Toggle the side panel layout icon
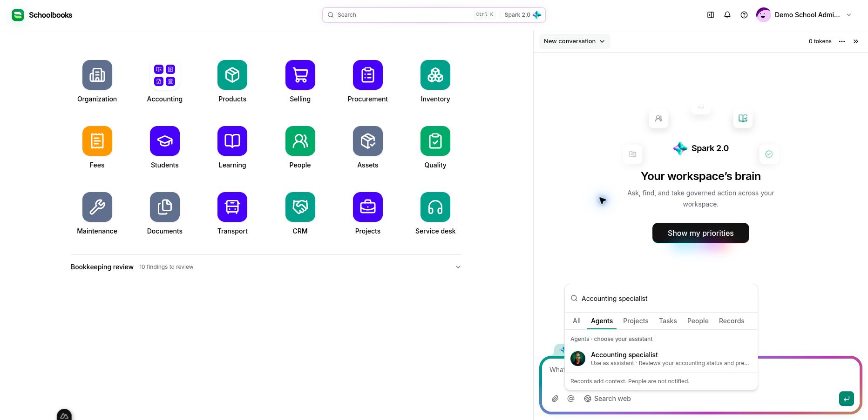This screenshot has height=420, width=868. click(x=711, y=15)
